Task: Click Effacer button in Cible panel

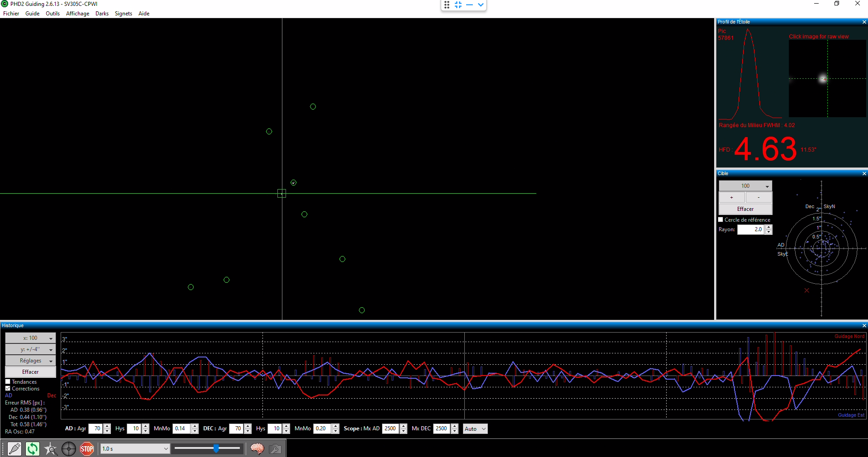Action: (745, 209)
